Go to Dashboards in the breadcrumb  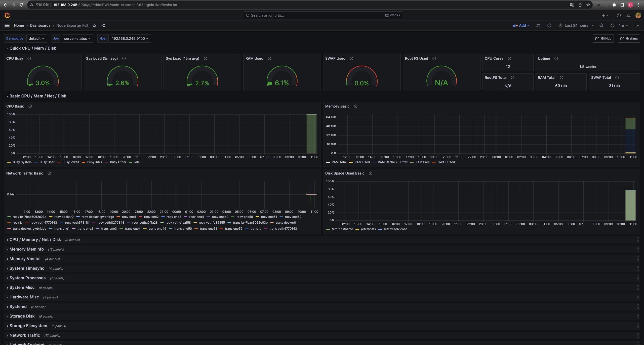point(40,25)
